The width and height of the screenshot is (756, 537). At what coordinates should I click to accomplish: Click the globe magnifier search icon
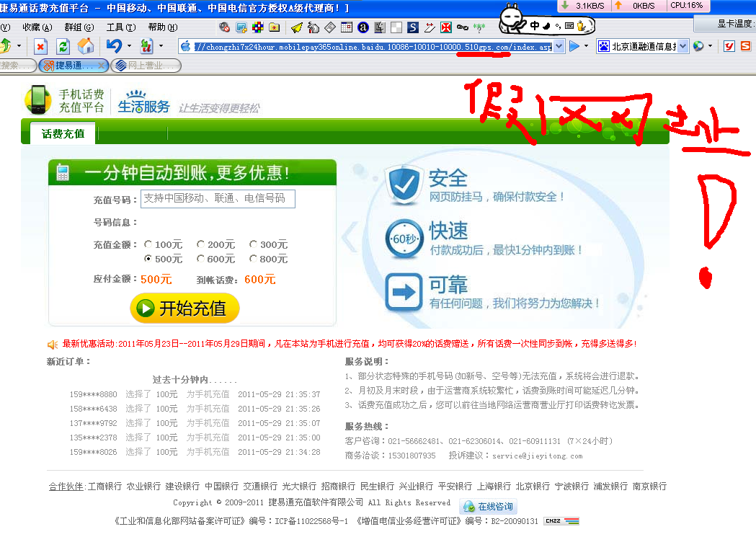(698, 46)
